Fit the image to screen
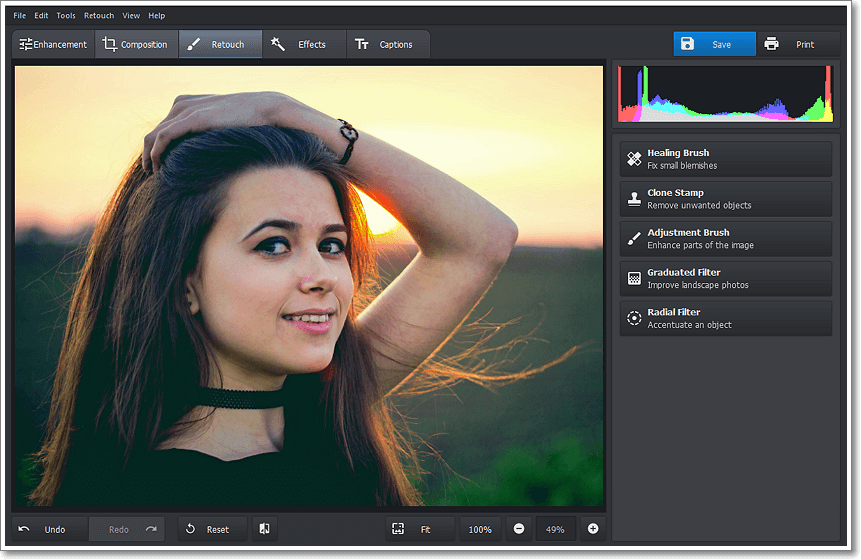 pos(418,529)
